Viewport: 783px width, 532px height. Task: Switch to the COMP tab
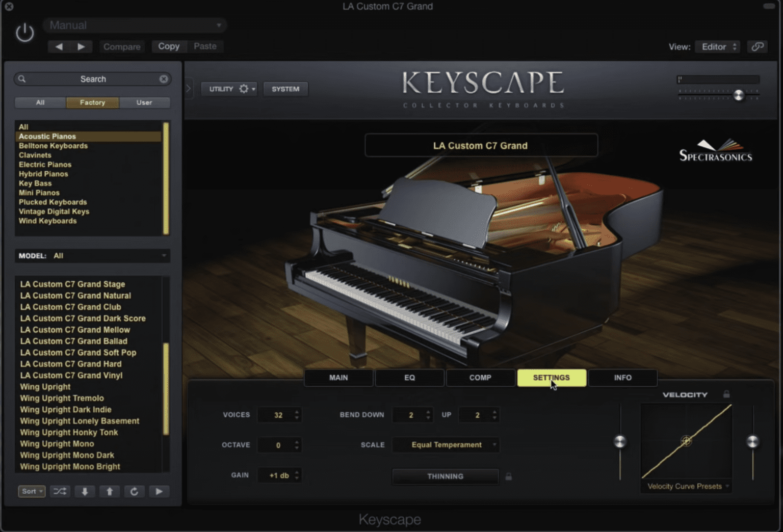click(x=480, y=378)
